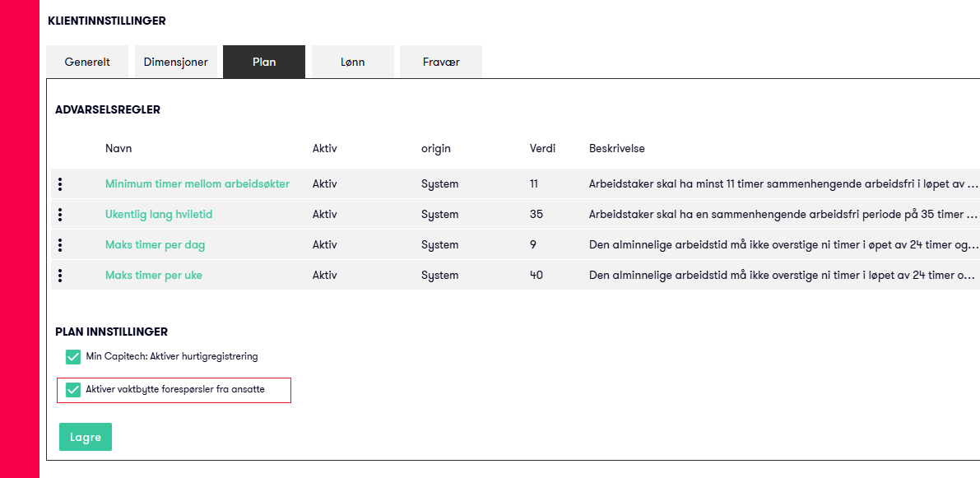The height and width of the screenshot is (478, 980).
Task: Switch to the Generelt tab
Action: [87, 63]
